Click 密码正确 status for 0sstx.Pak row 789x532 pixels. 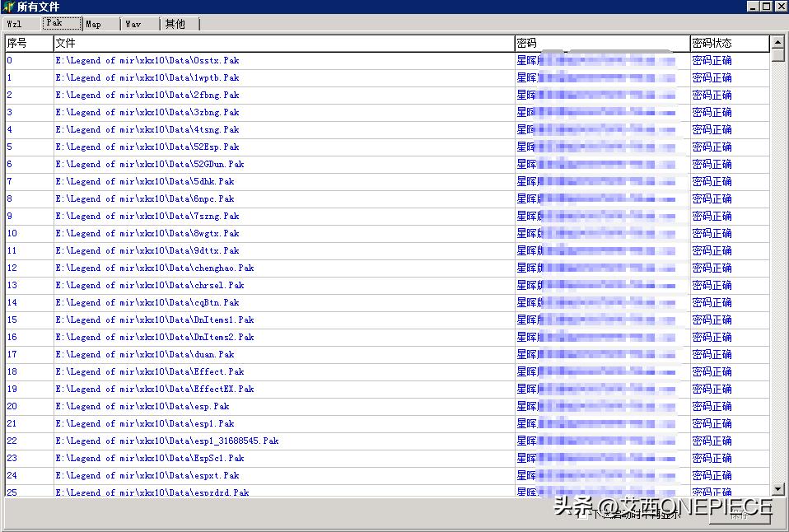coord(712,60)
